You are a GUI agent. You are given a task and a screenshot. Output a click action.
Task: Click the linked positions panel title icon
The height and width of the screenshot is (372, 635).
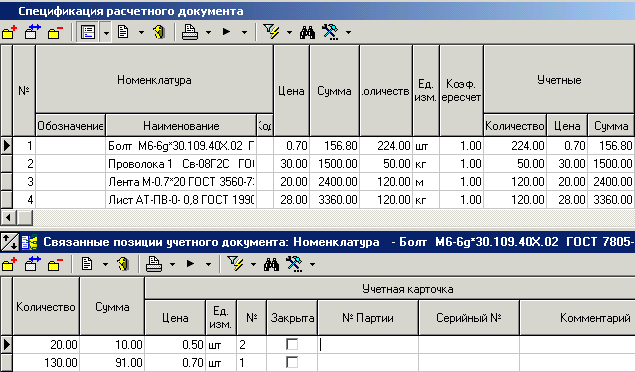29,242
